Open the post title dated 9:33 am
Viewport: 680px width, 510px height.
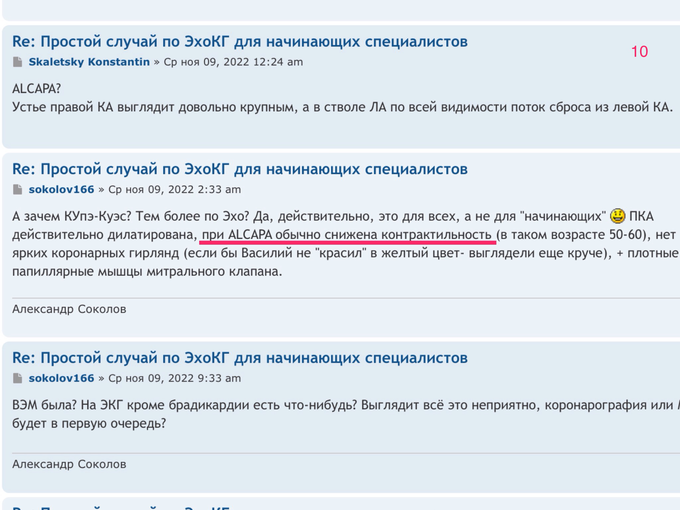point(240,358)
